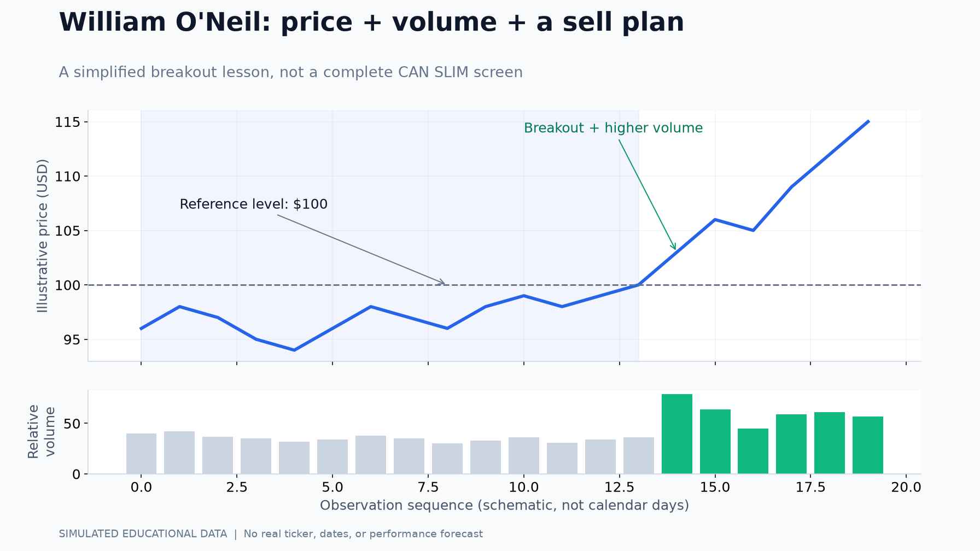This screenshot has width=980, height=551.
Task: Click the 10.0 x-axis tick label
Action: [524, 487]
